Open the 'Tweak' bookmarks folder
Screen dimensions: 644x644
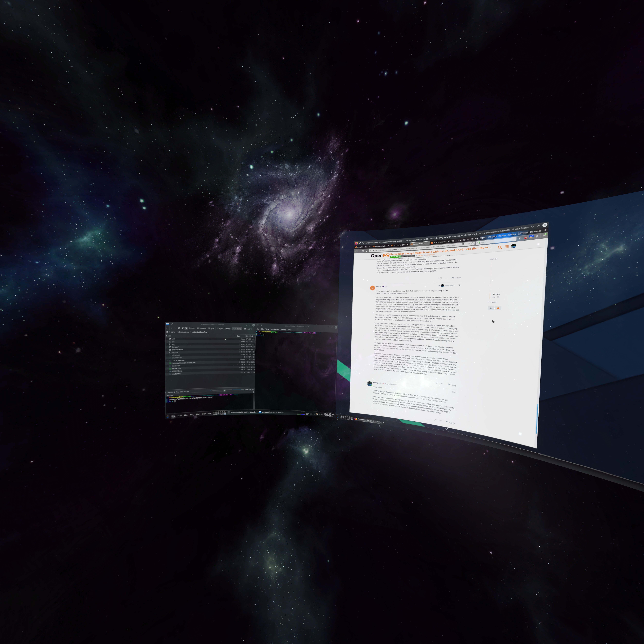coord(523,233)
